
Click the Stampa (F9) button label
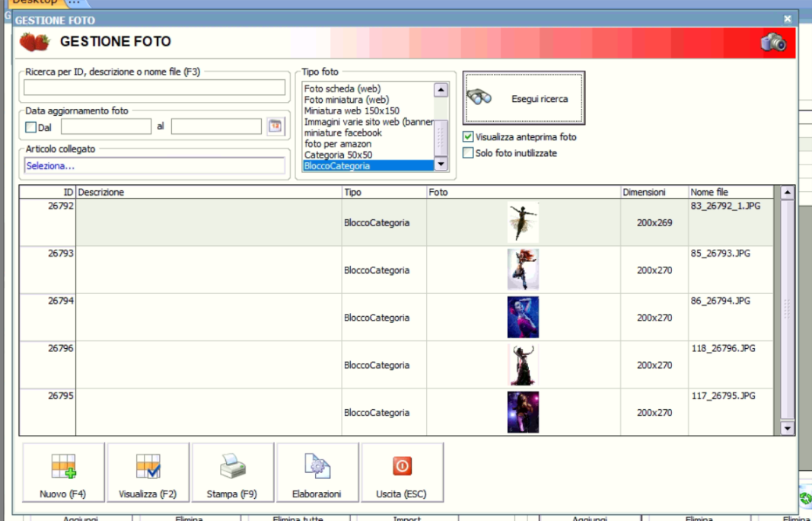point(231,494)
